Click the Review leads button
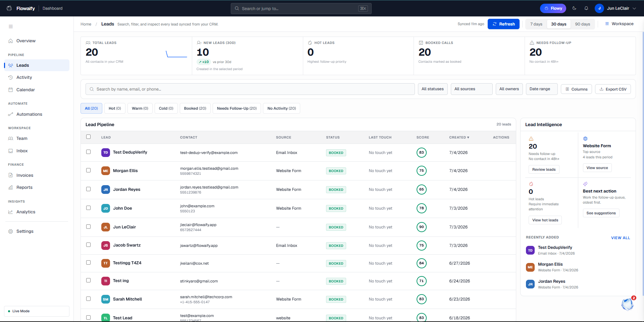The image size is (644, 322). point(544,170)
